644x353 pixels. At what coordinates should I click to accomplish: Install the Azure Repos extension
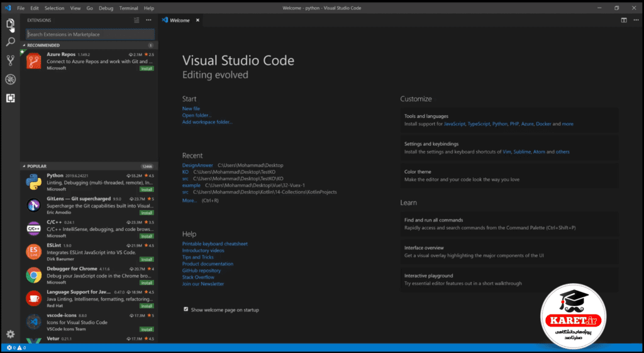pos(147,69)
